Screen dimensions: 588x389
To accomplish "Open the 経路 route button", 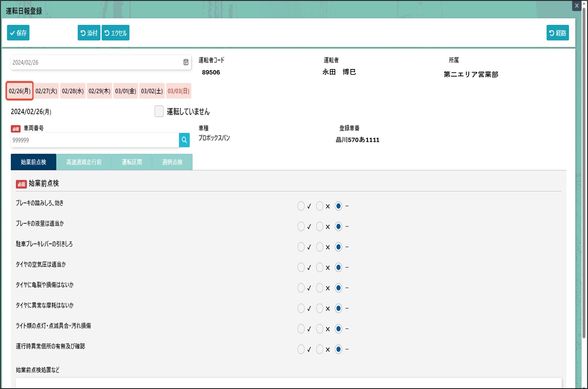I will coord(557,33).
